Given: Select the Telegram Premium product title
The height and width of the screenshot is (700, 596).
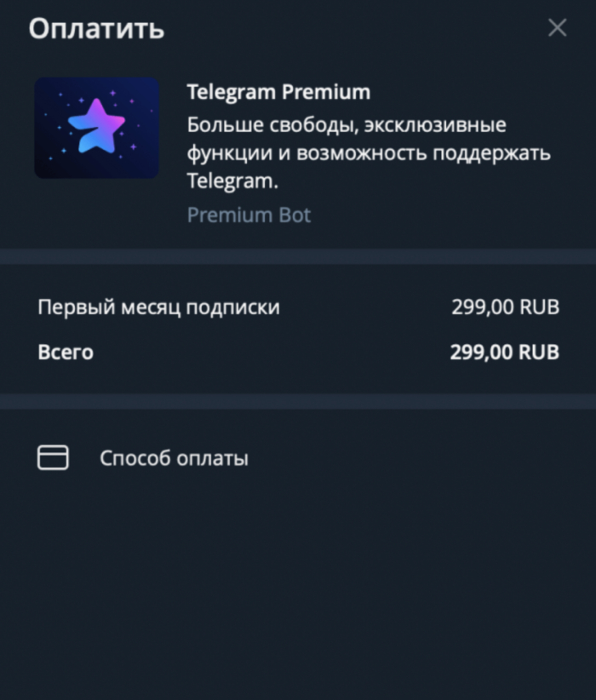Looking at the screenshot, I should coord(278,92).
